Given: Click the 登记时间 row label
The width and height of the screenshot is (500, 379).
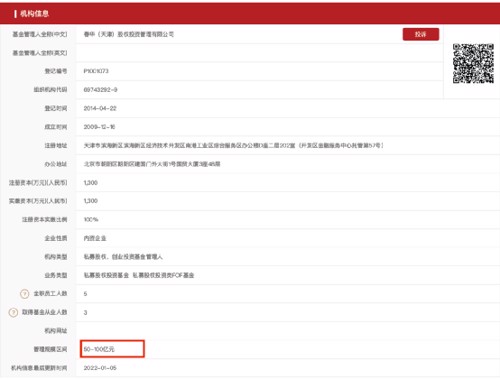Looking at the screenshot, I should click(x=56, y=108).
